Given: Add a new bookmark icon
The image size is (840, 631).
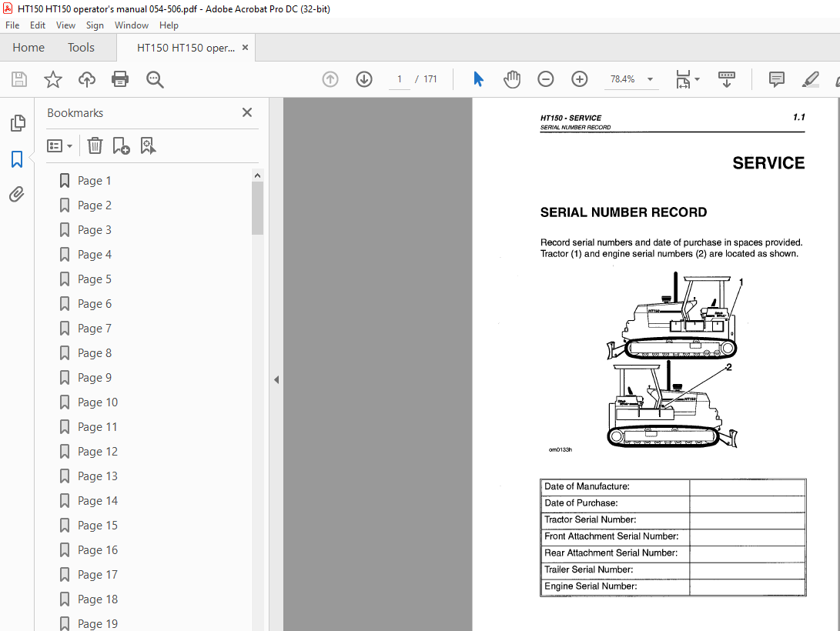Looking at the screenshot, I should pos(121,145).
